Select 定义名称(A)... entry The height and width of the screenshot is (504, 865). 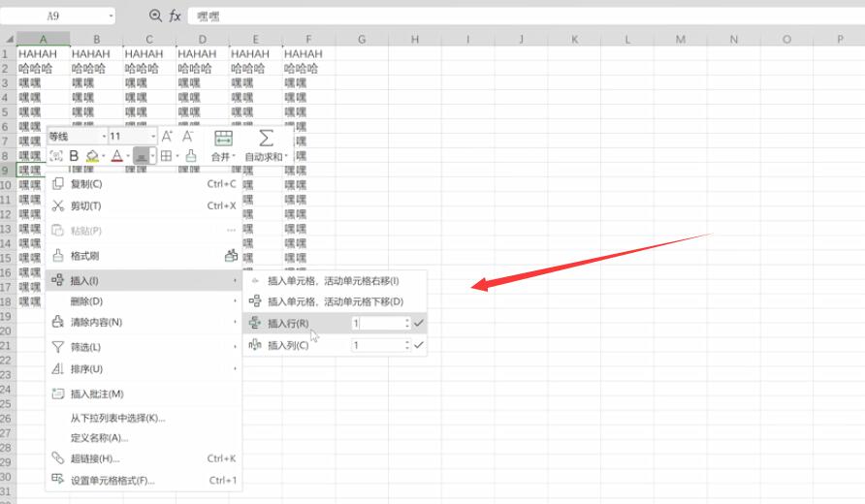tap(144, 438)
